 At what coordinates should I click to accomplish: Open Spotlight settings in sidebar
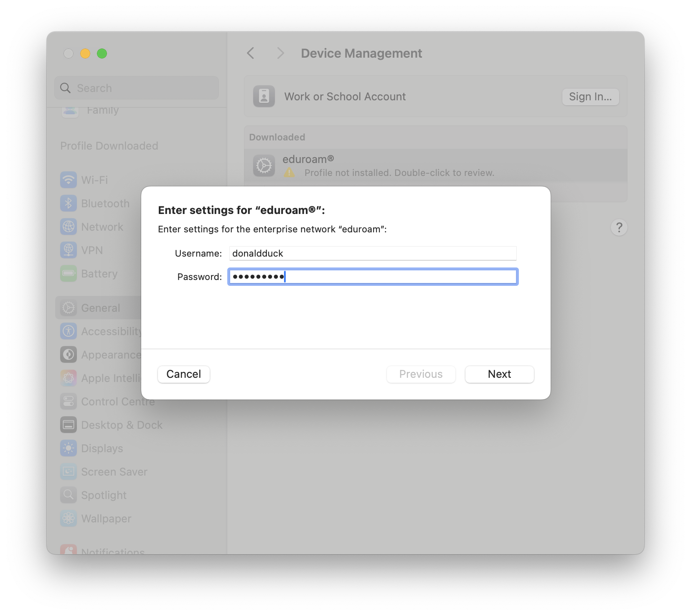click(104, 495)
